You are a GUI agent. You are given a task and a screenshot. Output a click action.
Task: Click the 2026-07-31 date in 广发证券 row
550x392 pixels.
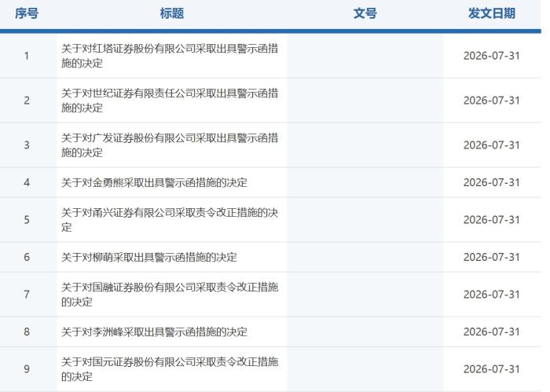point(491,145)
